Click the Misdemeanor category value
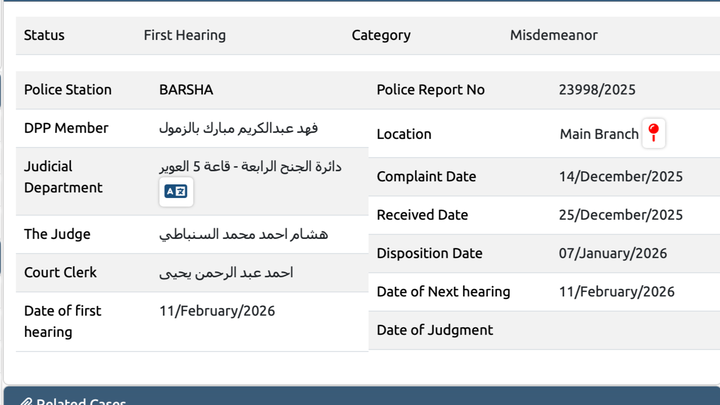The height and width of the screenshot is (405, 720). coord(553,35)
